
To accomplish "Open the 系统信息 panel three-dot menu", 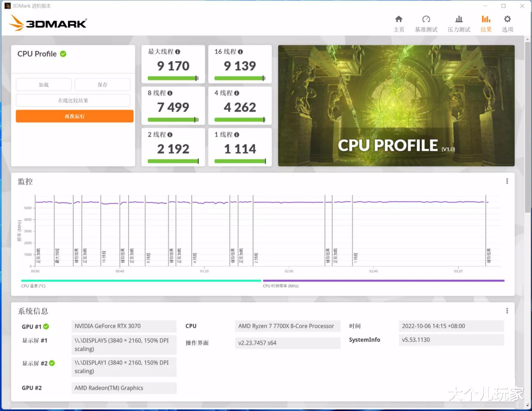I will (507, 310).
